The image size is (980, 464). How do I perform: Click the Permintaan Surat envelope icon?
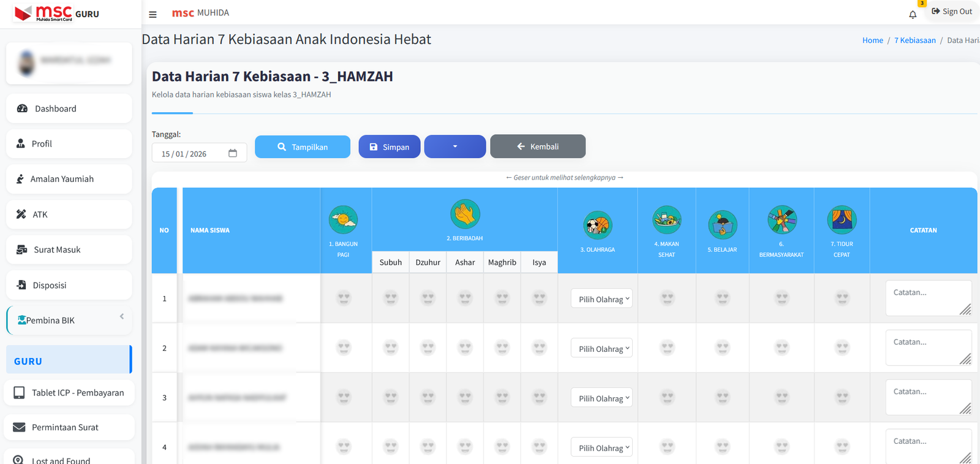pos(19,427)
